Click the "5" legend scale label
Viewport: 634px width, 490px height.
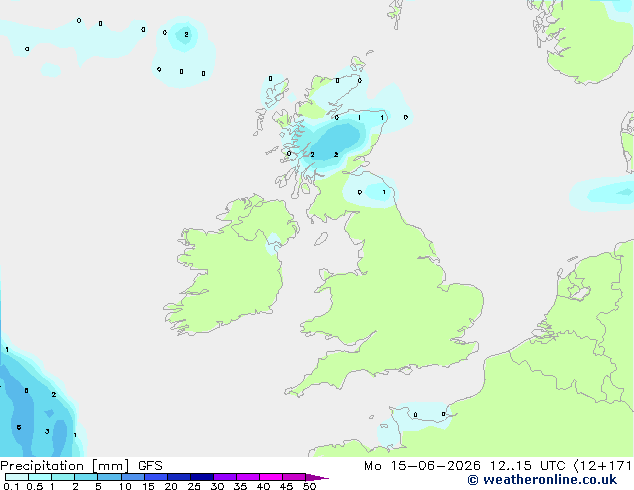coord(98,486)
